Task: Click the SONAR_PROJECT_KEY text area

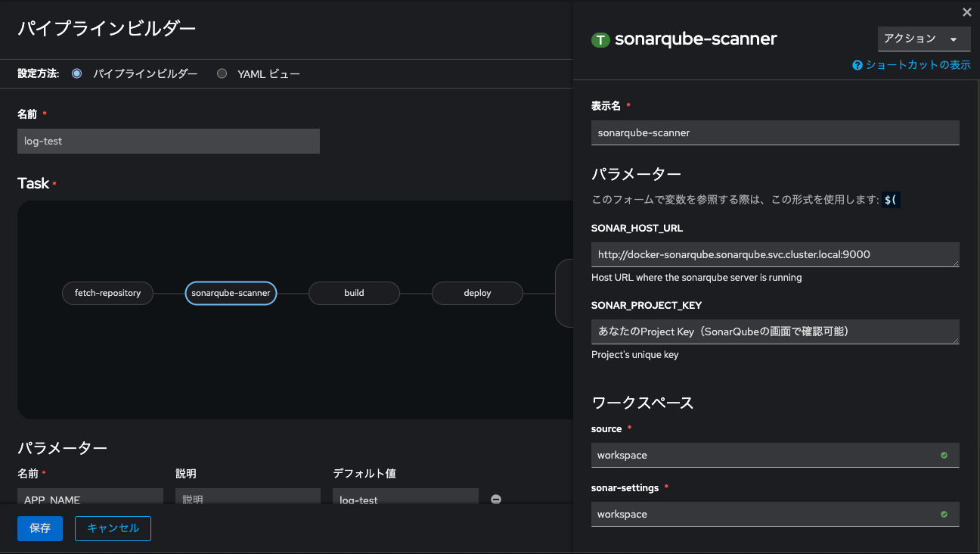Action: 775,331
